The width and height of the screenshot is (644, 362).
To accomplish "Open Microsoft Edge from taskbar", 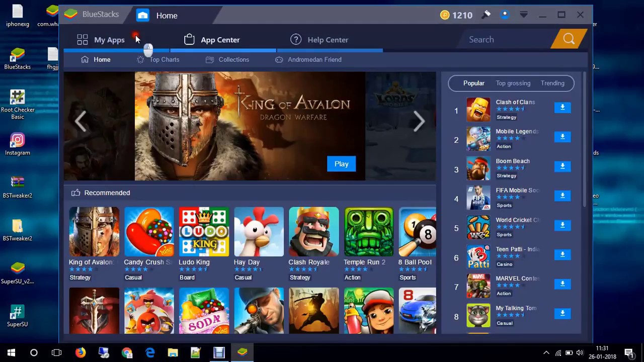I will pyautogui.click(x=150, y=352).
